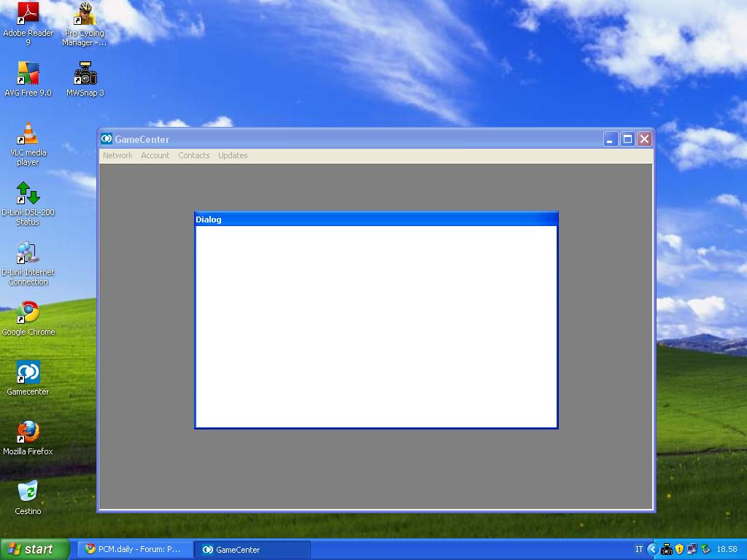Open the Network menu in GameCenter
Viewport: 747px width, 560px height.
click(x=117, y=155)
